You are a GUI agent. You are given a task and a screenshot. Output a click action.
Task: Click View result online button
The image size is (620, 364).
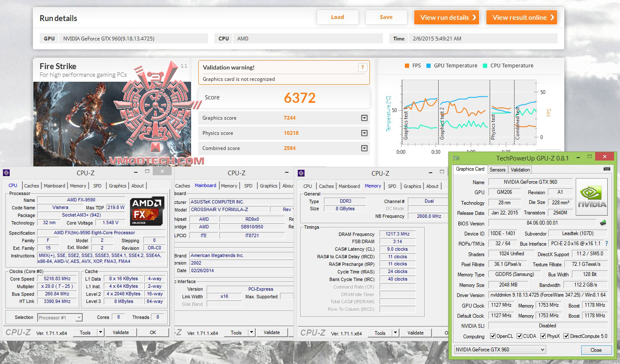pyautogui.click(x=522, y=17)
